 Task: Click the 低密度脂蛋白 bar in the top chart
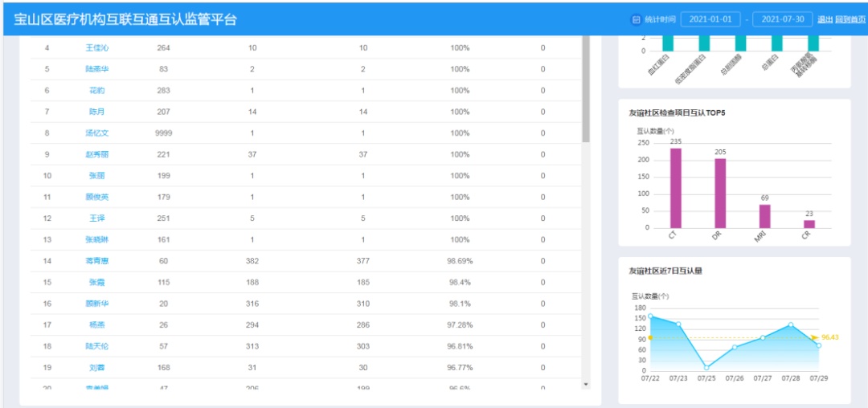(704, 43)
